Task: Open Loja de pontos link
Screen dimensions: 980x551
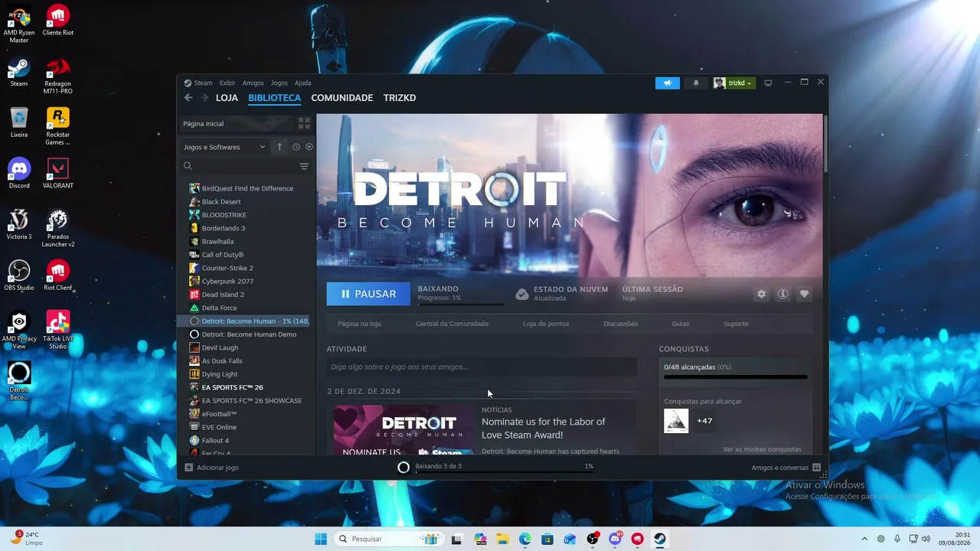Action: 546,324
